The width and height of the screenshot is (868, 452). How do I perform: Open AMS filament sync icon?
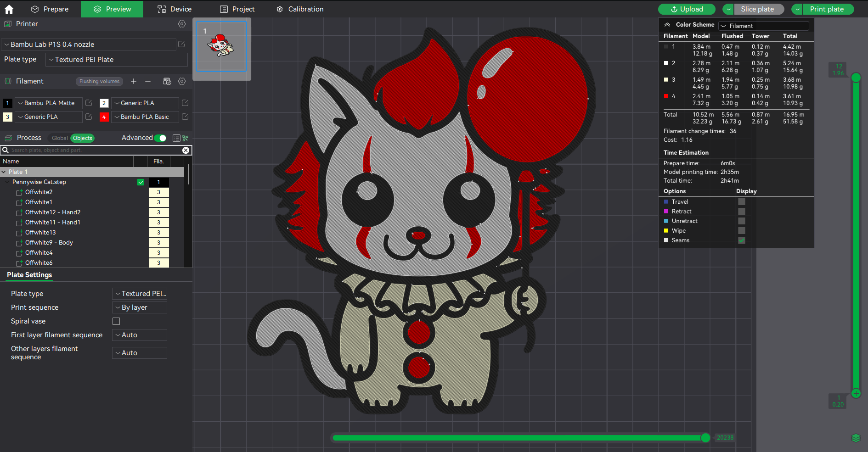[x=167, y=81]
